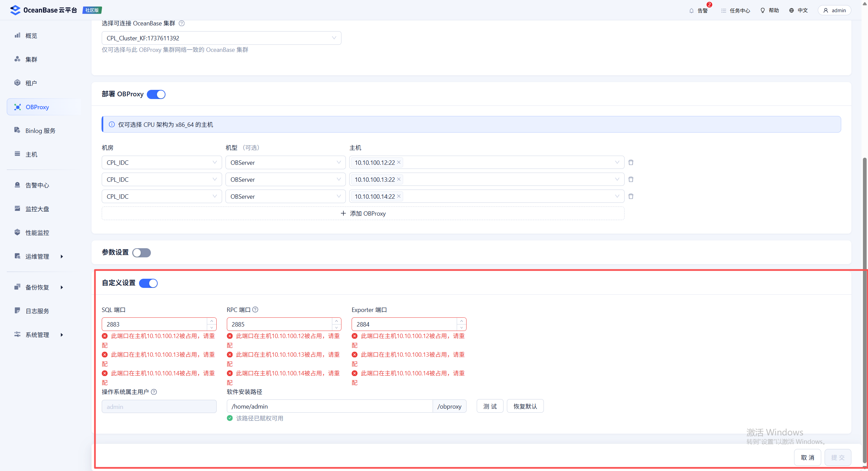Click 添加 OBProxy to add row
The image size is (868, 471).
pos(363,214)
